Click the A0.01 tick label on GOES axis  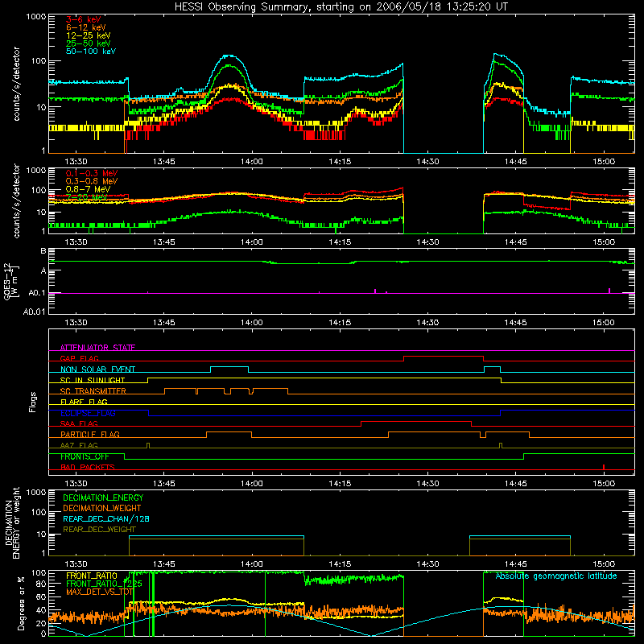coord(34,312)
